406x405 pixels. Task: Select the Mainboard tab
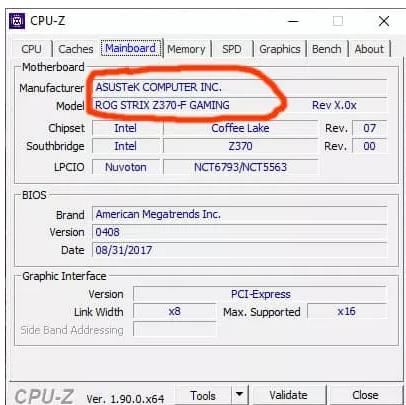click(131, 48)
